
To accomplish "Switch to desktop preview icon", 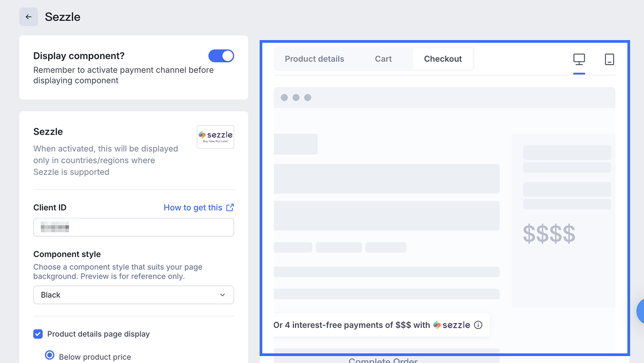I will (579, 59).
